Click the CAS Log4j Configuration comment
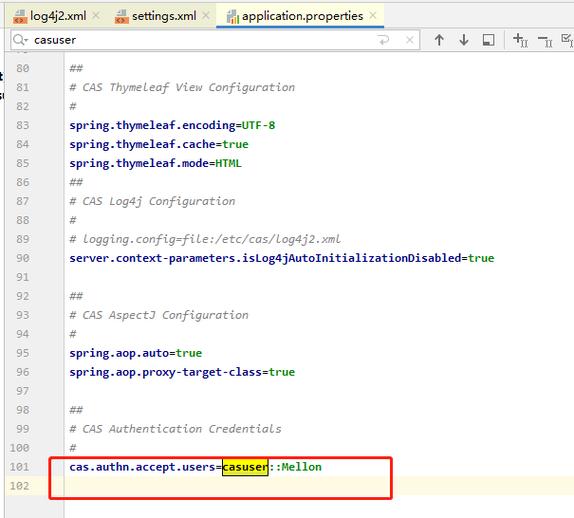The image size is (574, 518). (x=152, y=201)
